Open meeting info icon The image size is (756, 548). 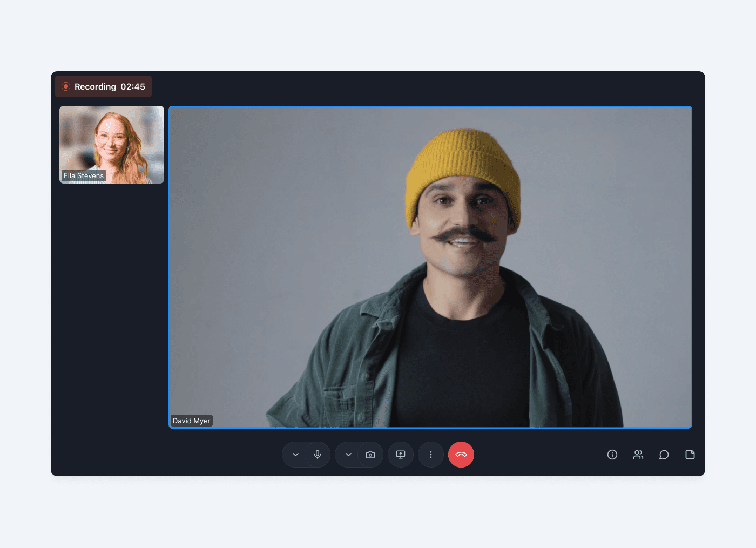pos(612,455)
